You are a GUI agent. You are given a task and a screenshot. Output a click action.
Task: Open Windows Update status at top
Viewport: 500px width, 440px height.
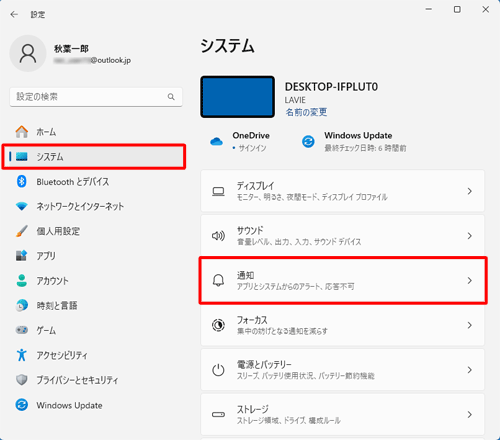(354, 142)
